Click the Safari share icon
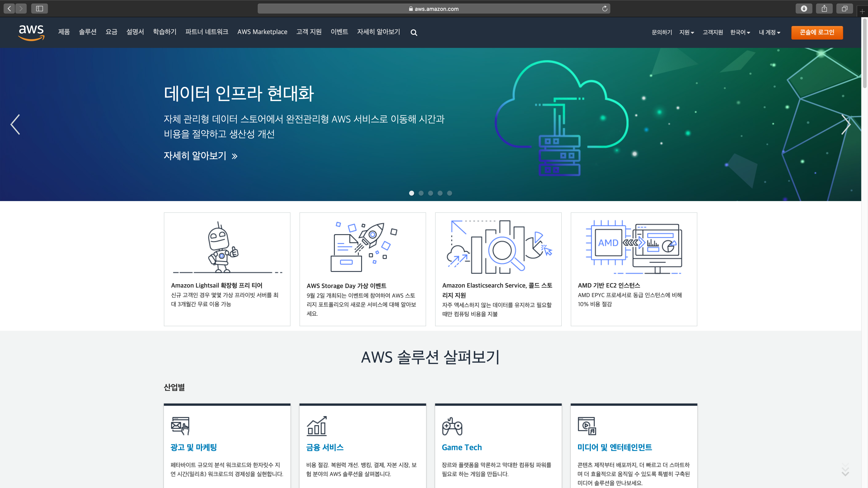Image resolution: width=868 pixels, height=488 pixels. tap(824, 9)
